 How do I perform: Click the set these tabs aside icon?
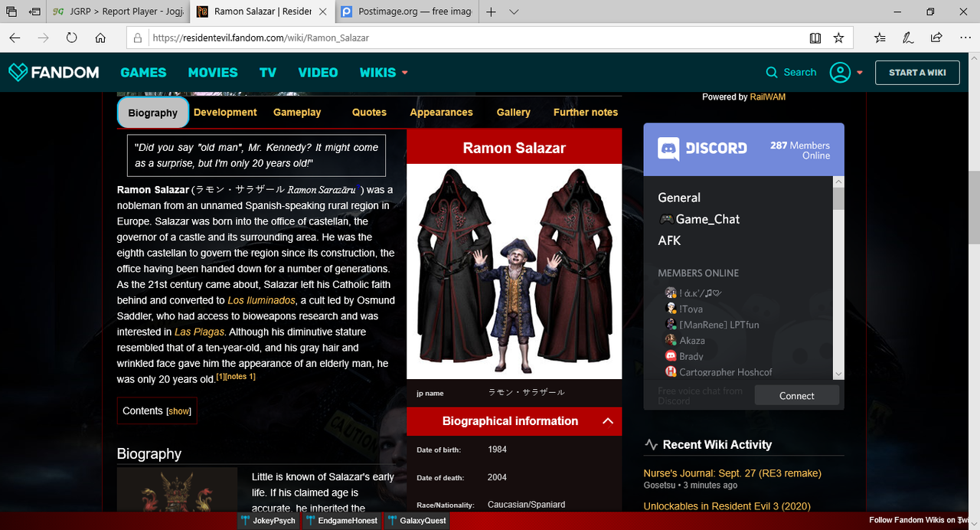(x=35, y=11)
